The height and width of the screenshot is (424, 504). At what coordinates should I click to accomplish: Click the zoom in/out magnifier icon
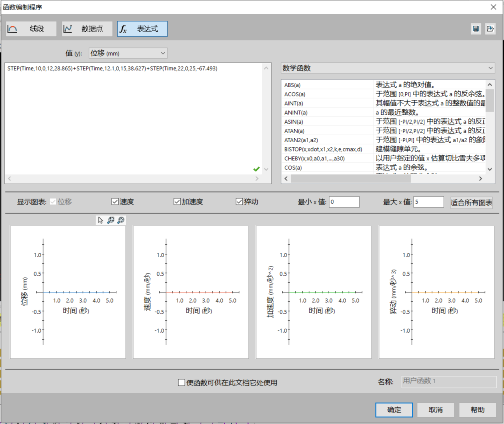121,220
